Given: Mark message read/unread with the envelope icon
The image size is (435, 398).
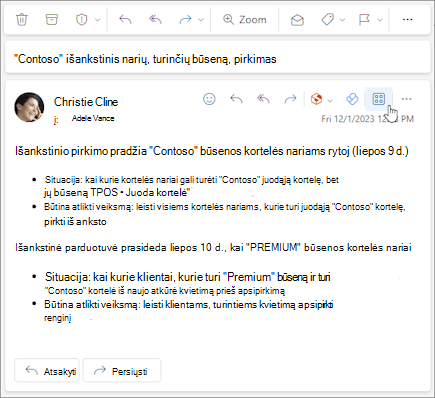Looking at the screenshot, I should point(297,20).
